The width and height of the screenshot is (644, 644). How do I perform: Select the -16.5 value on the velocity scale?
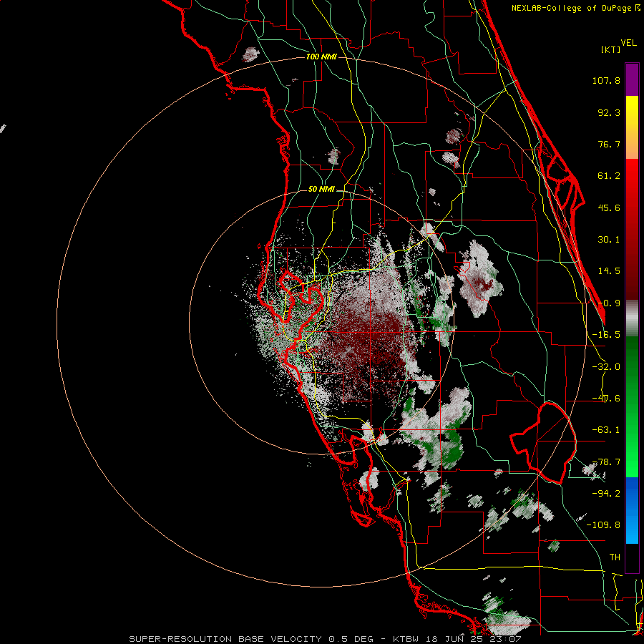(x=606, y=335)
